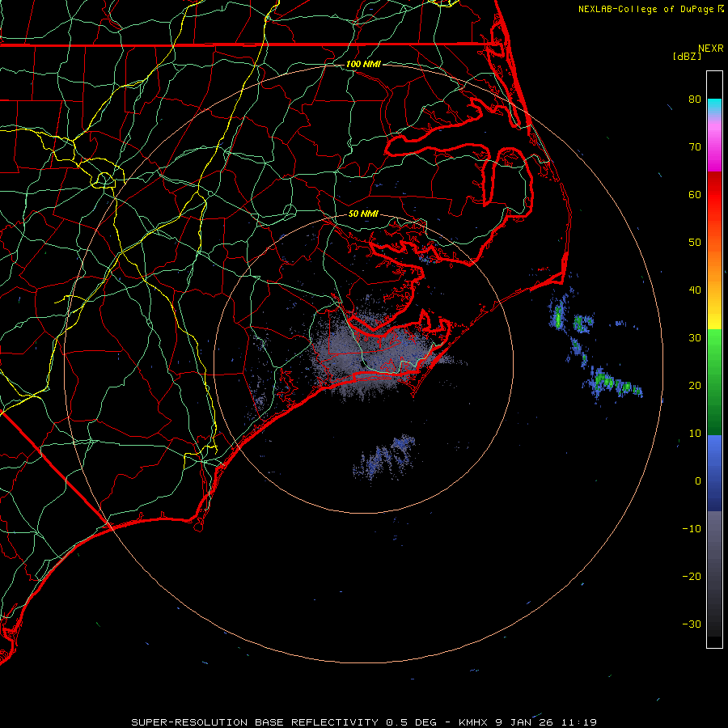Screen dimensions: 728x728
Task: Click the 10 value on dBZ scale
Action: click(x=695, y=434)
